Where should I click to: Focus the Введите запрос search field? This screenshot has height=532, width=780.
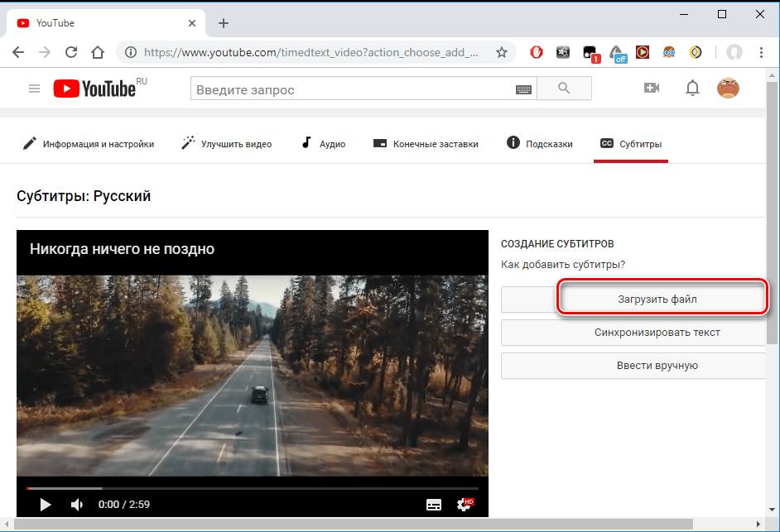pos(352,89)
